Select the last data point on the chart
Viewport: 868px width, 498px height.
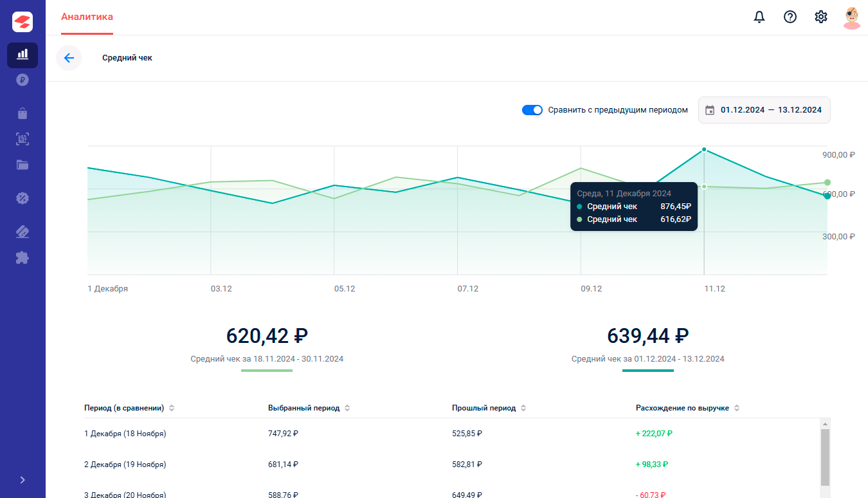(827, 196)
